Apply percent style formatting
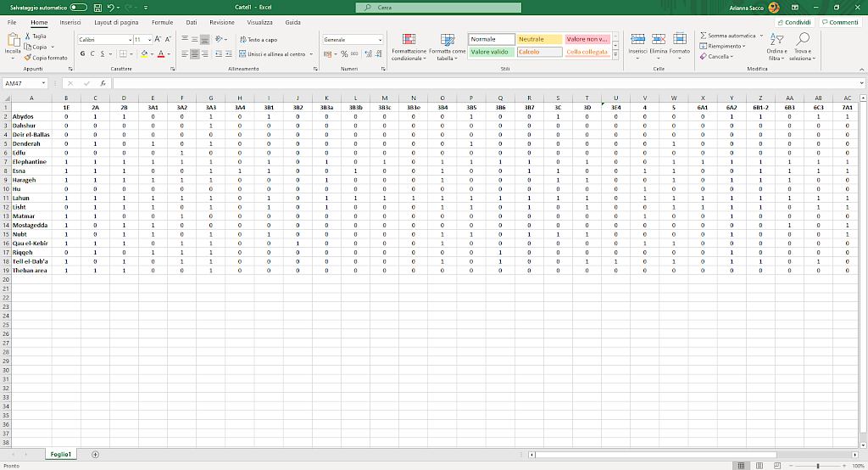The image size is (868, 470). pyautogui.click(x=344, y=53)
